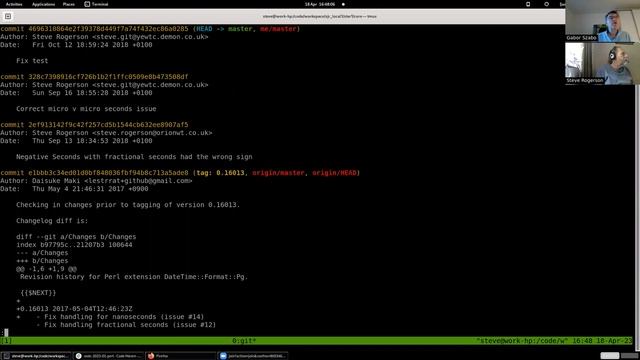Open the Applications menu

click(x=43, y=4)
